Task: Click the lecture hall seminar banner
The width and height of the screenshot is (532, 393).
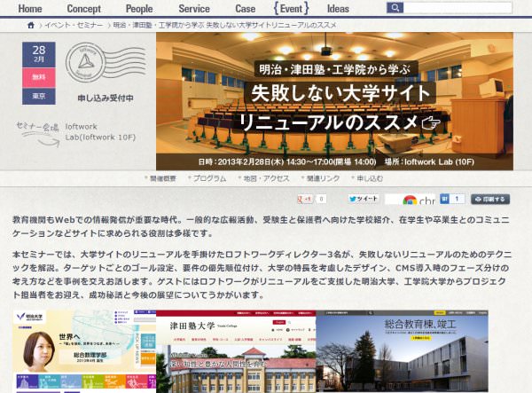Action: click(x=334, y=101)
